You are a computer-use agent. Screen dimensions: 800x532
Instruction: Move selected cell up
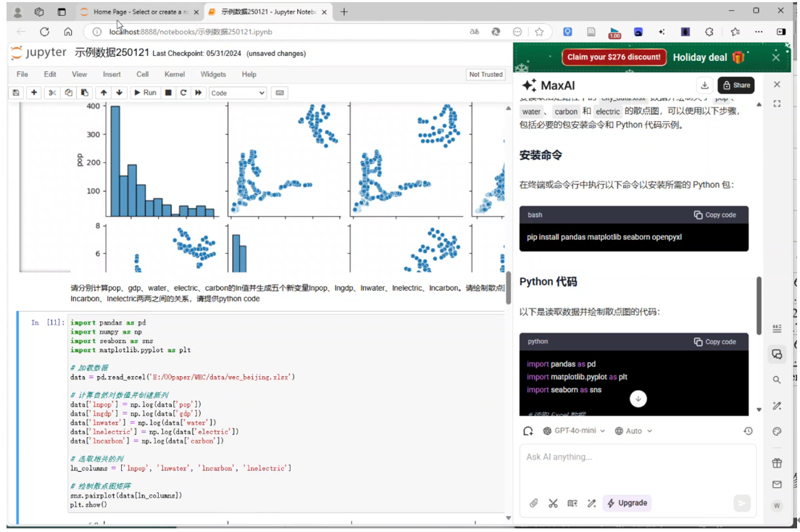click(104, 93)
